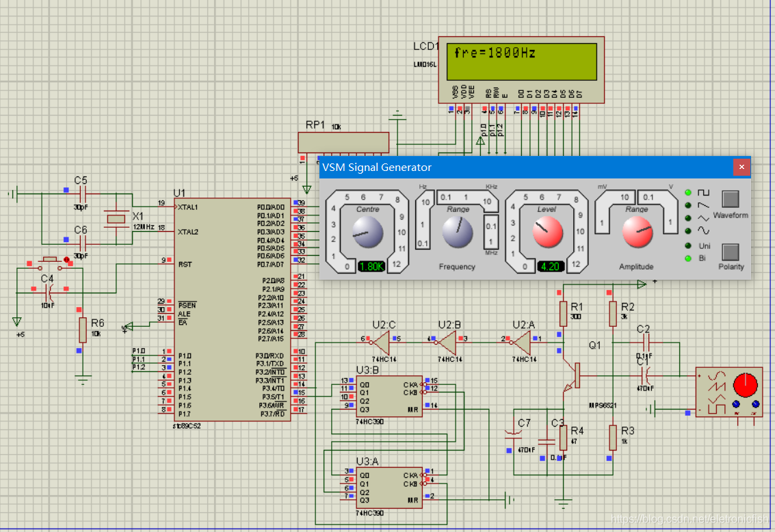Select resistor R1

pos(563,314)
